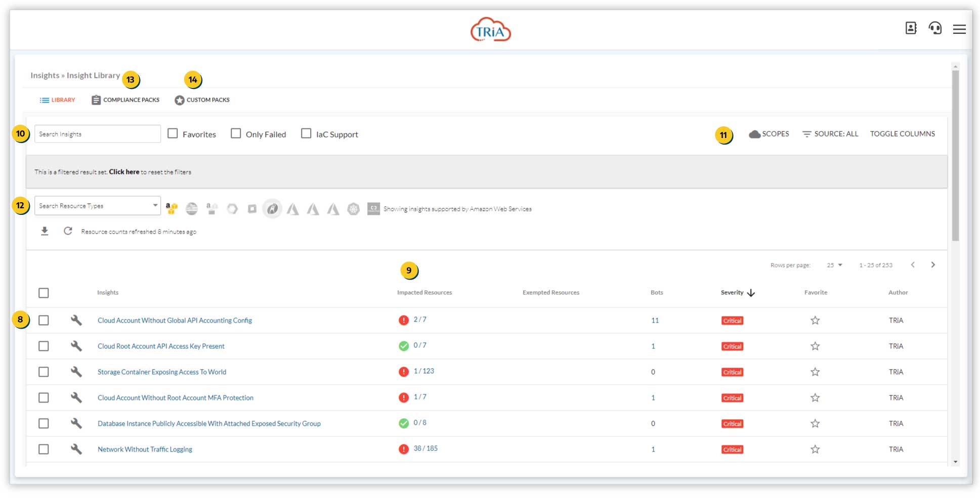The width and height of the screenshot is (980, 498).
Task: Focus the Search Insights input field
Action: pos(98,134)
